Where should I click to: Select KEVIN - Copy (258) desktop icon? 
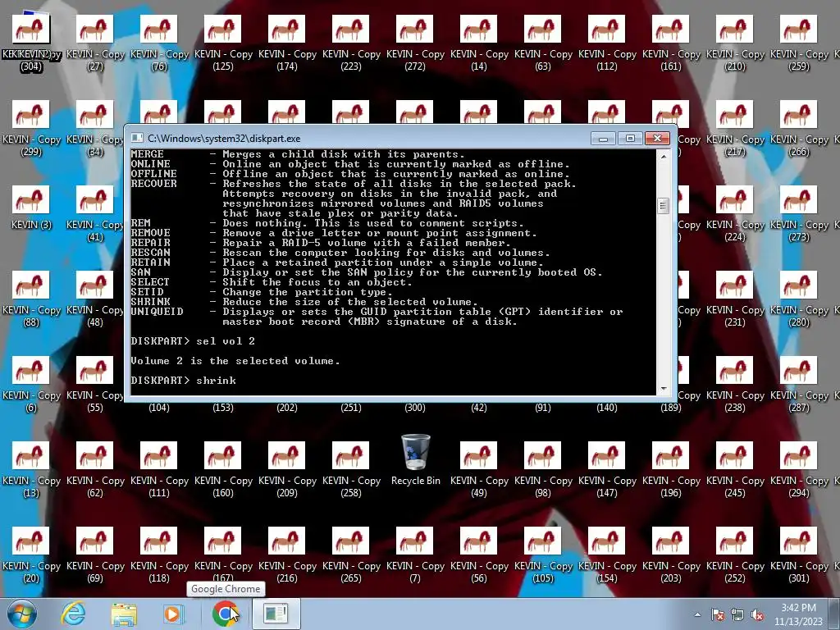351,470
